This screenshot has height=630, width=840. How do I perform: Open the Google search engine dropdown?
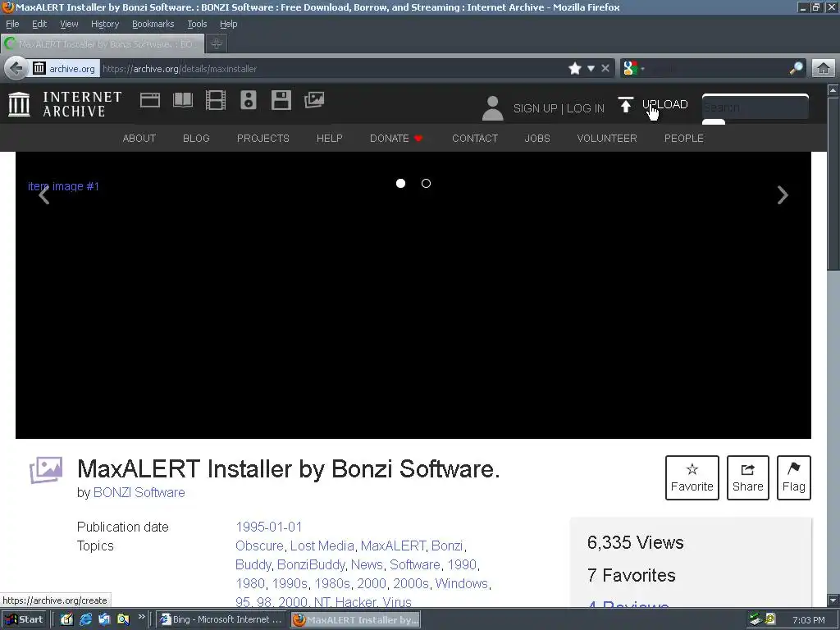(x=634, y=69)
